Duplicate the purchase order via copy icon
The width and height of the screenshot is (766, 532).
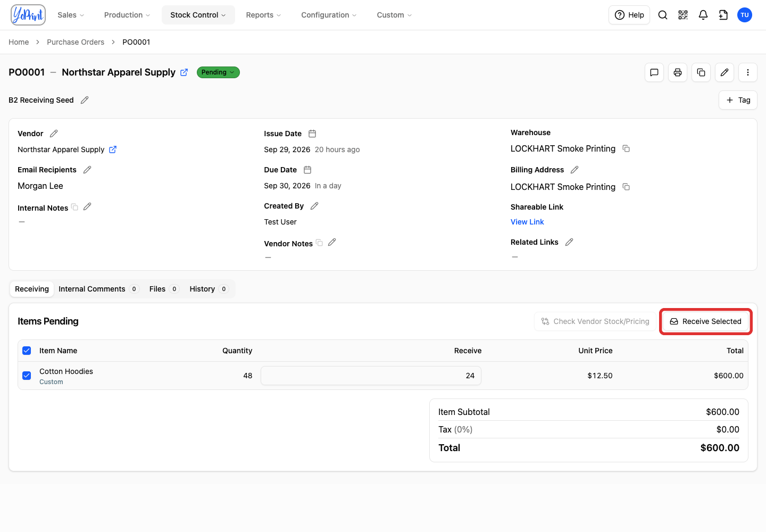[701, 72]
